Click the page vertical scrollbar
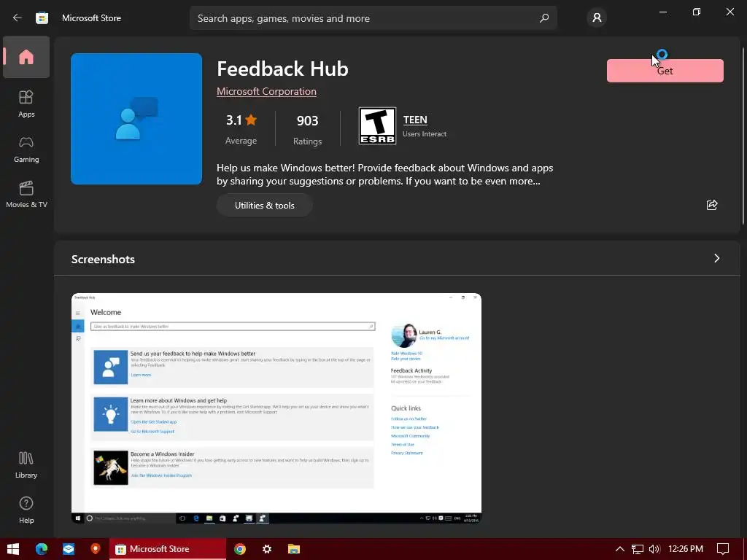The image size is (747, 560). click(x=743, y=136)
